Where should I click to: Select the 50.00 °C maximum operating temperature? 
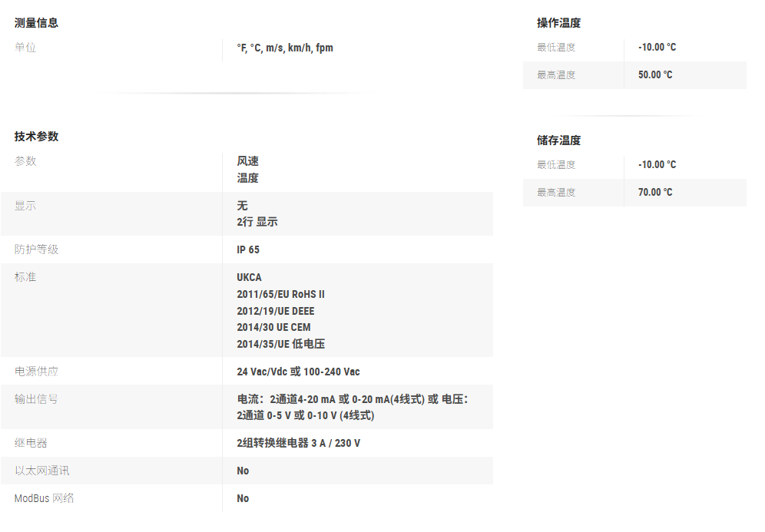pyautogui.click(x=654, y=74)
